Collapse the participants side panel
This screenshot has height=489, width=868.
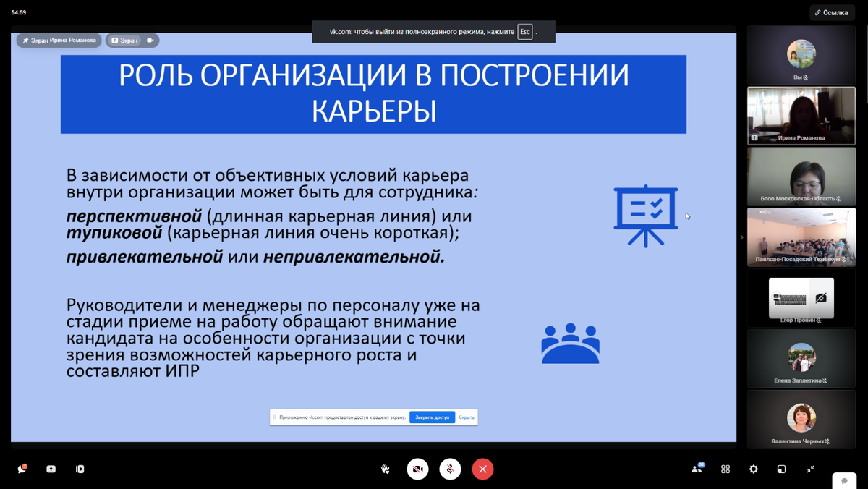click(x=741, y=237)
